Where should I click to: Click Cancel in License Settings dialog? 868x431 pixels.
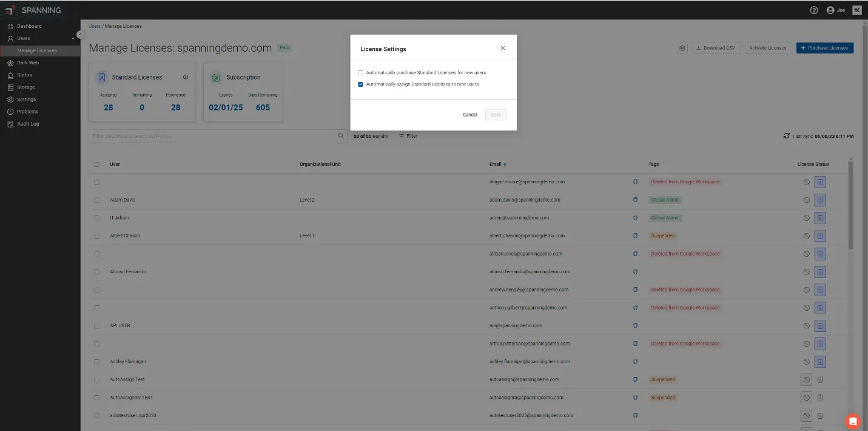point(469,115)
